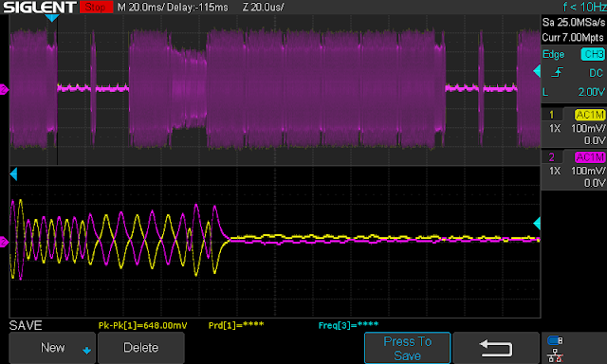607x364 pixels.
Task: Select the cyan CH3 trigger source badge
Action: [593, 54]
